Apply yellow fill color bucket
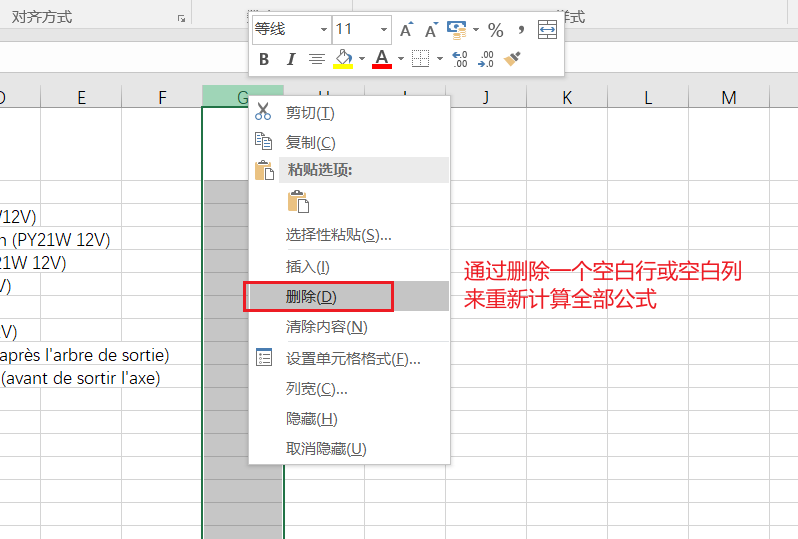 click(x=344, y=59)
